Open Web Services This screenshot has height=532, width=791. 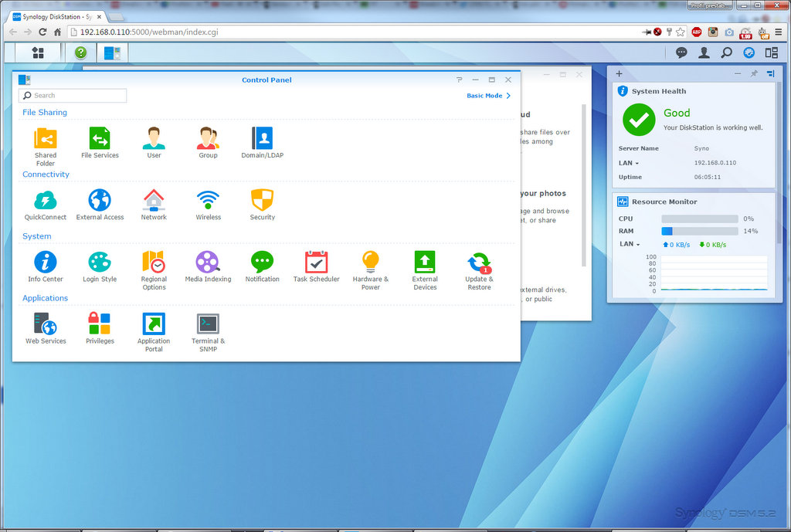(46, 329)
